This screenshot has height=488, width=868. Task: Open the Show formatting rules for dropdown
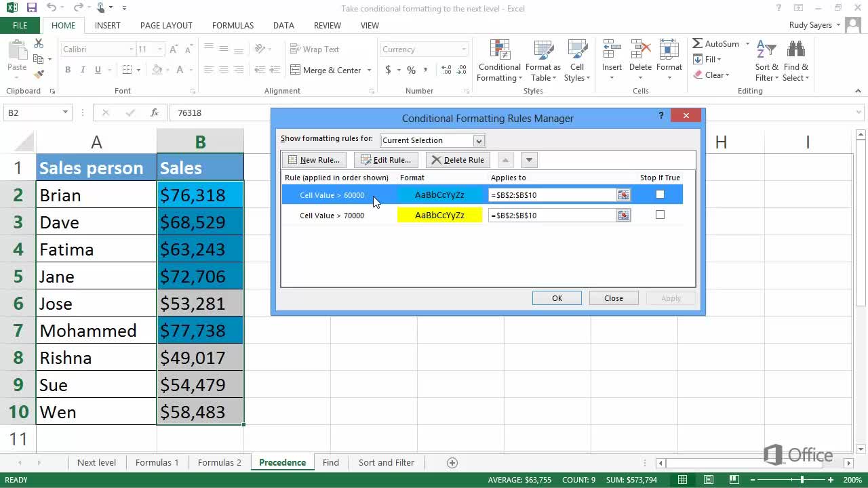(x=479, y=140)
